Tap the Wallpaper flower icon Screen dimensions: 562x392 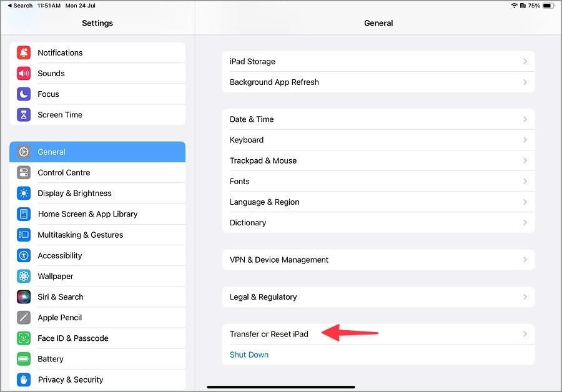24,277
